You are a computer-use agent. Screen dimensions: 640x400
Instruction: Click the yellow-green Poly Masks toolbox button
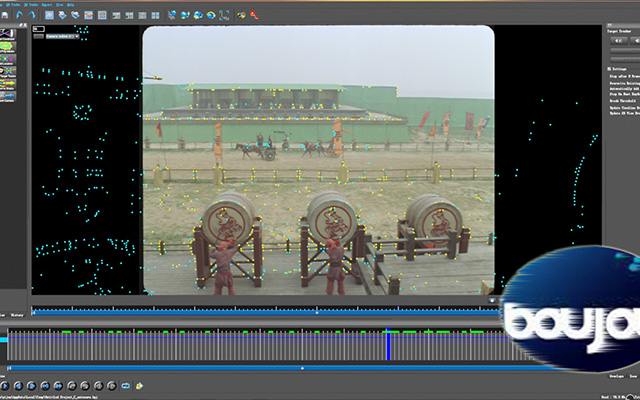tap(7, 47)
